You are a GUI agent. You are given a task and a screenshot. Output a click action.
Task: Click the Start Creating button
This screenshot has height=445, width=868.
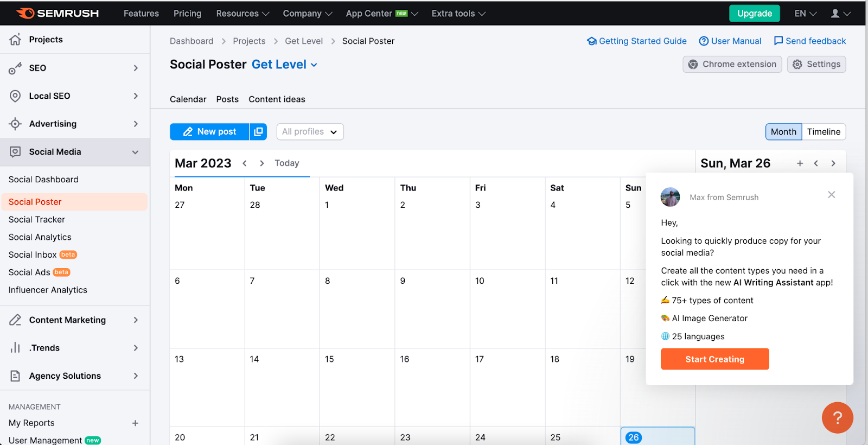click(715, 359)
